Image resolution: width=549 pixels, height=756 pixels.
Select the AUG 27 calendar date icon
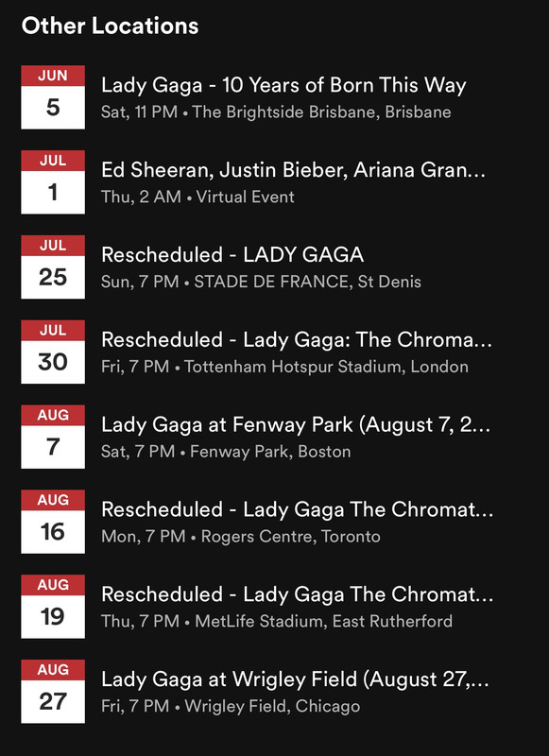(53, 692)
